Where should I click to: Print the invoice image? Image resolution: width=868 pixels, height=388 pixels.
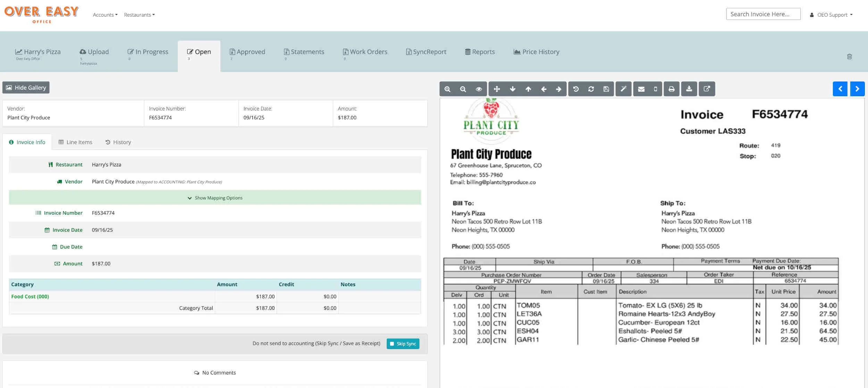pyautogui.click(x=671, y=89)
